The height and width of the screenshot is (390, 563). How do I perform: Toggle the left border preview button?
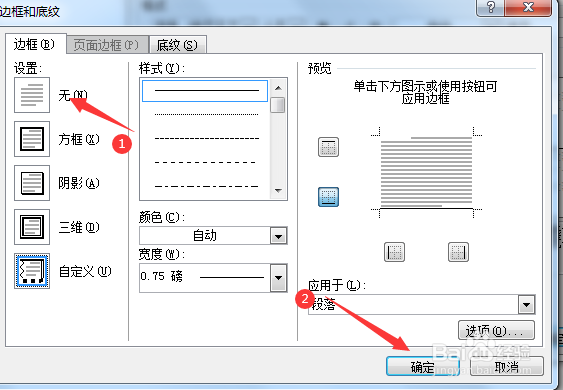click(394, 252)
